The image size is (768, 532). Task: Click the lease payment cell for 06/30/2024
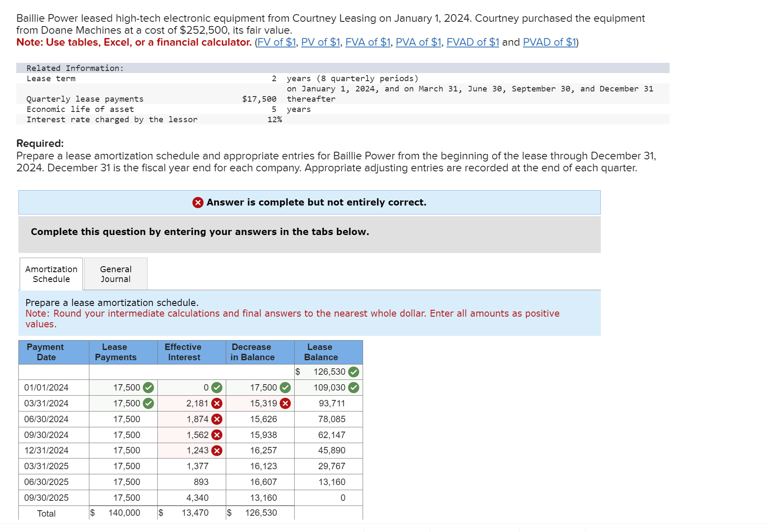[x=123, y=419]
